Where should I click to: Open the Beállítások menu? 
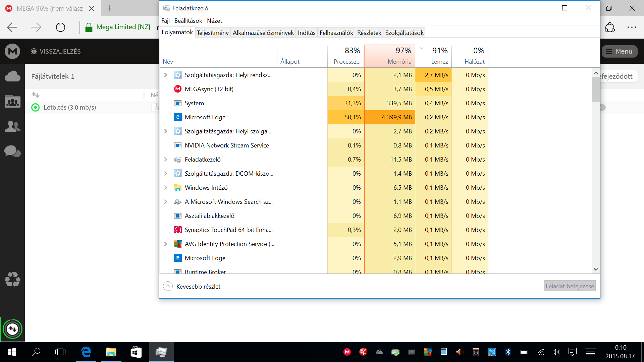[188, 21]
